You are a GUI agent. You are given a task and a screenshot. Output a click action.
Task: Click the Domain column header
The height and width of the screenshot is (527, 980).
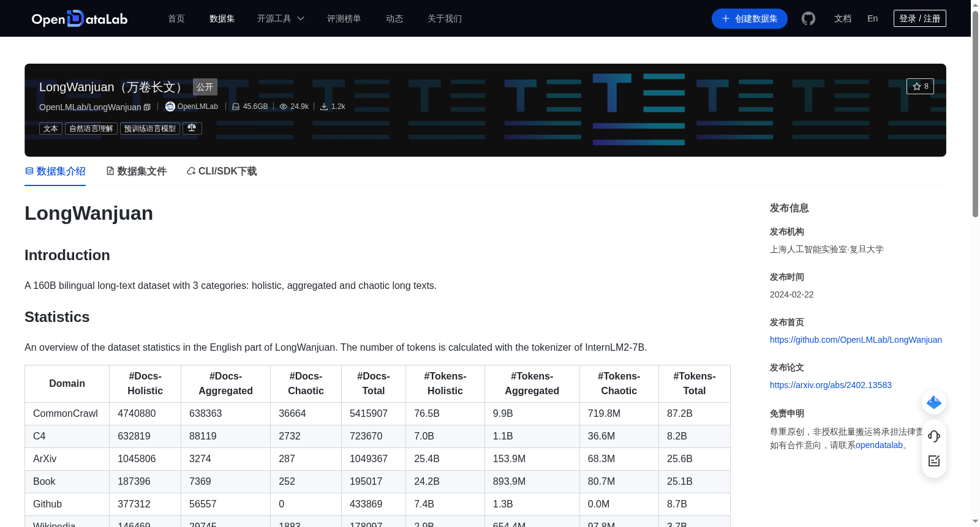67,384
